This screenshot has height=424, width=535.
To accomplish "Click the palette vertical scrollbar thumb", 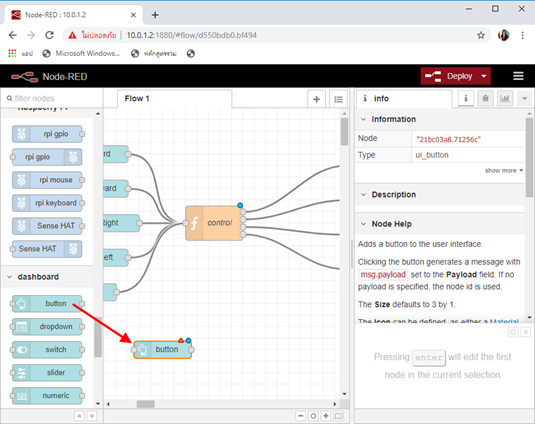I will tap(98, 337).
